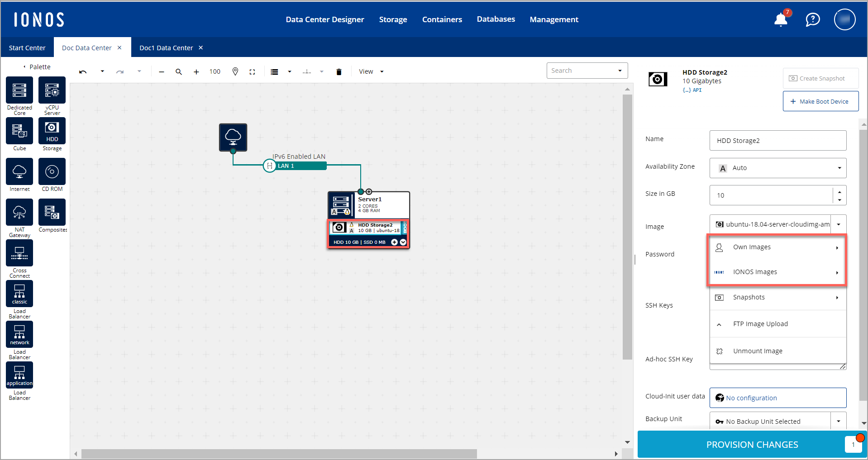Click the CD ROM palette icon
868x460 pixels.
click(52, 171)
